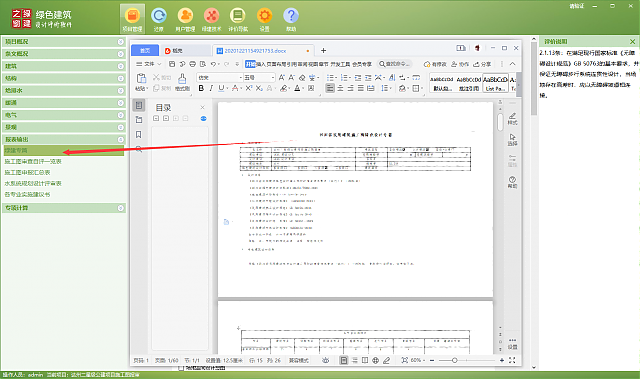The height and width of the screenshot is (379, 640).
Task: Click the 帮助 question-mark help icon
Action: [291, 19]
